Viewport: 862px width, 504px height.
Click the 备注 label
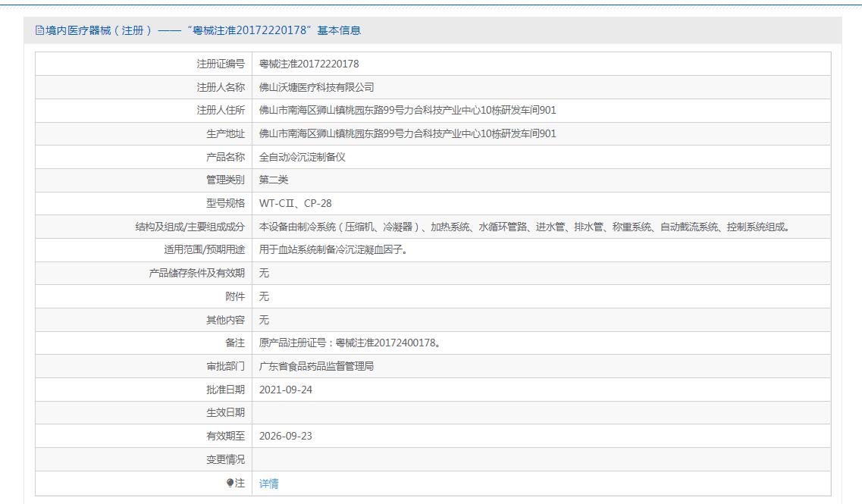point(235,343)
